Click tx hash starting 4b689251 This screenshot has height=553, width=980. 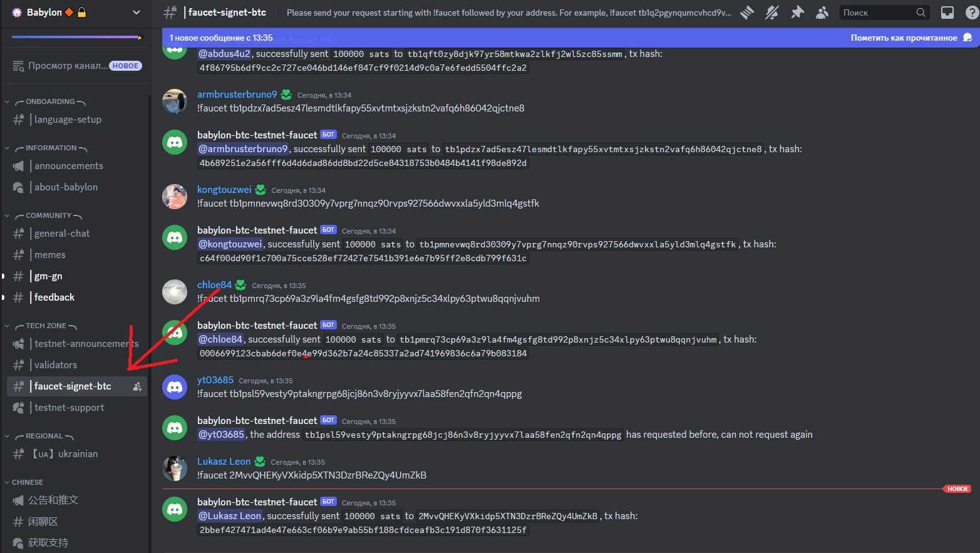pyautogui.click(x=363, y=163)
